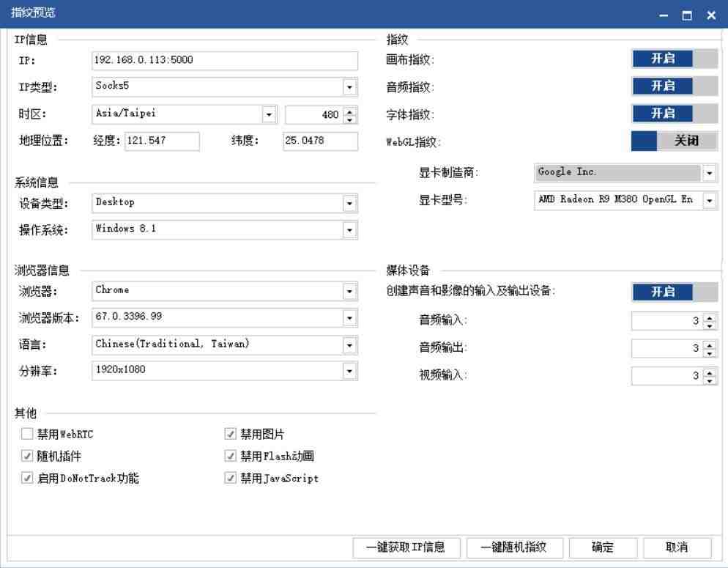Close the 指纹预览 window
728x568 pixels.
[x=711, y=15]
